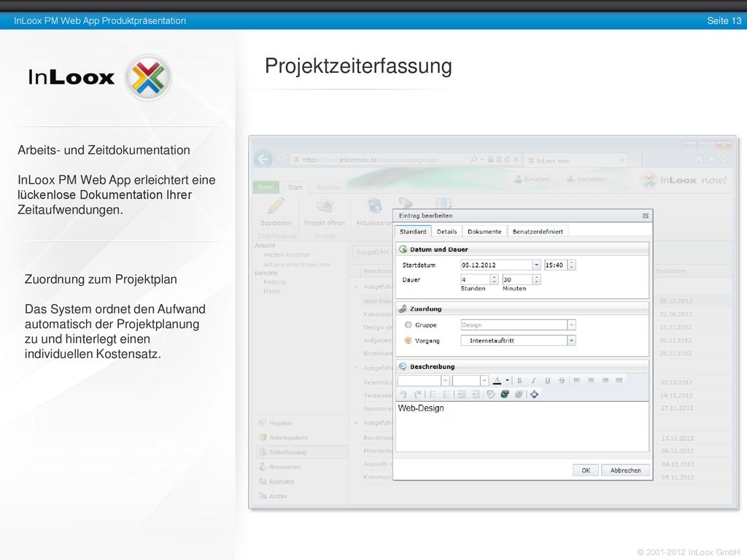Open the Startdatum calendar dropdown
Image resolution: width=747 pixels, height=560 pixels.
point(536,265)
